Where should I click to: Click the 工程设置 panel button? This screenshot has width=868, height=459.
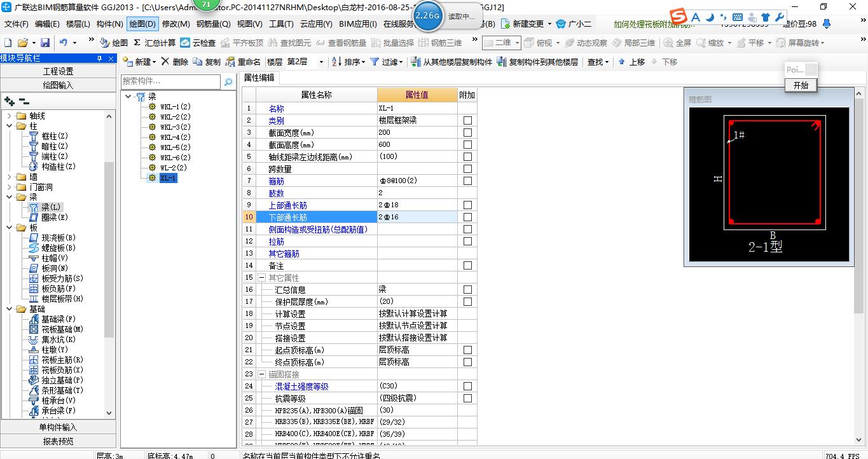pos(58,71)
